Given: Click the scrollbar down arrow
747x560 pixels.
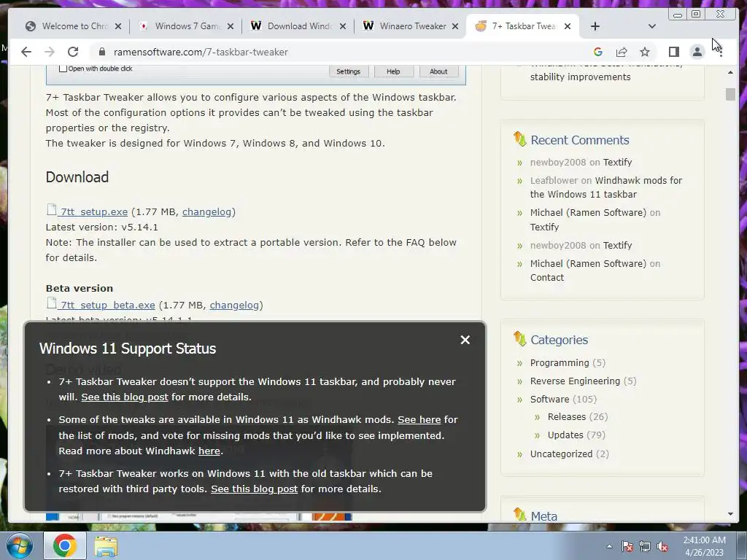Looking at the screenshot, I should click(x=730, y=514).
